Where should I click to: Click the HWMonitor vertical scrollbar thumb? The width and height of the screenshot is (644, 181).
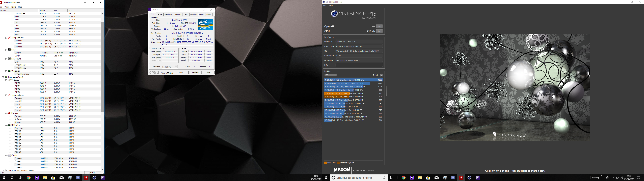tap(102, 67)
